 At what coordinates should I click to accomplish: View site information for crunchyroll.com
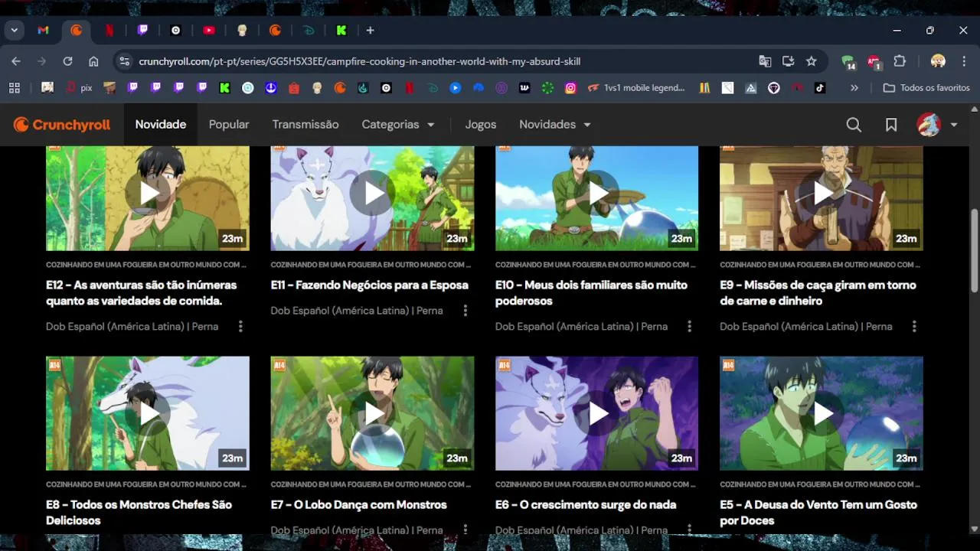pos(124,61)
